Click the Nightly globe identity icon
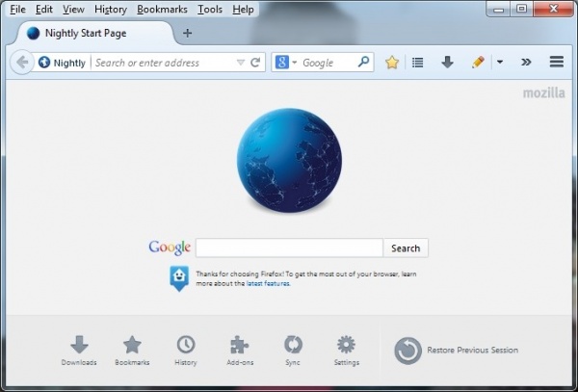578x392 pixels. (44, 63)
